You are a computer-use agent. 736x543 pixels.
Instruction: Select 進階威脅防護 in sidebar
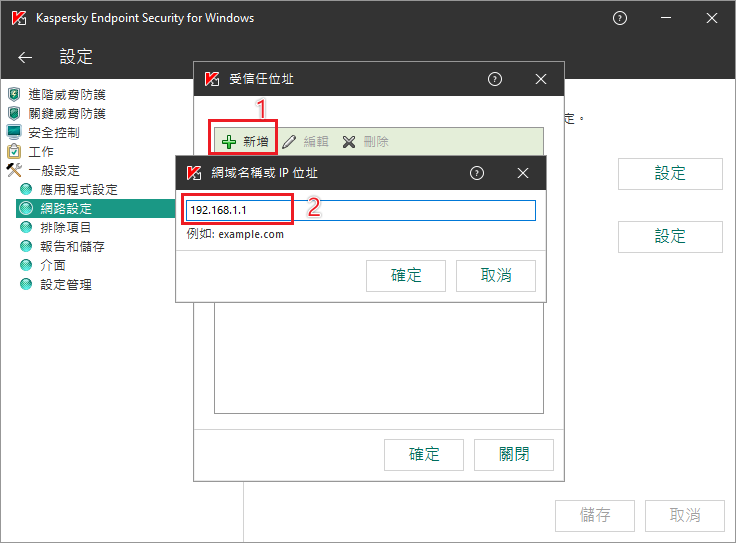point(67,95)
